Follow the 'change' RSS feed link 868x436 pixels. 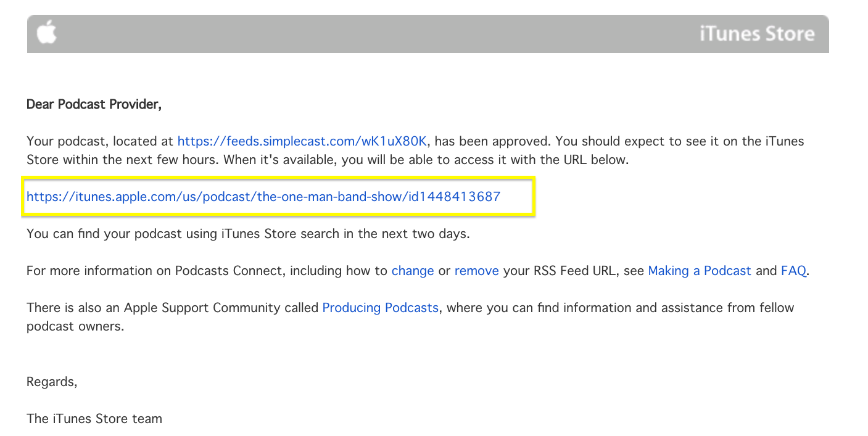(413, 271)
